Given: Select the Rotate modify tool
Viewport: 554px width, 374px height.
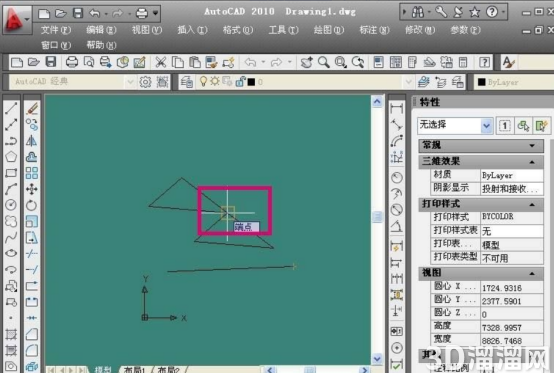Looking at the screenshot, I should [32, 205].
